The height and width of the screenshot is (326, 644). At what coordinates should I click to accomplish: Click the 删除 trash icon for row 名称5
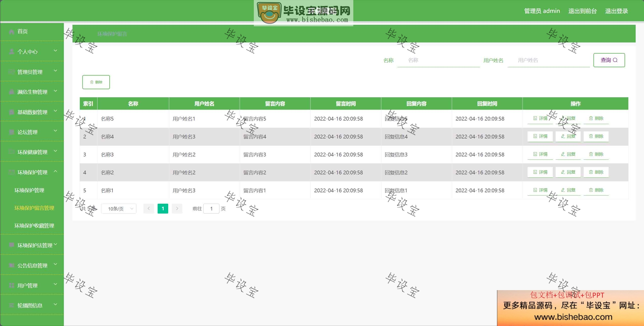click(591, 118)
